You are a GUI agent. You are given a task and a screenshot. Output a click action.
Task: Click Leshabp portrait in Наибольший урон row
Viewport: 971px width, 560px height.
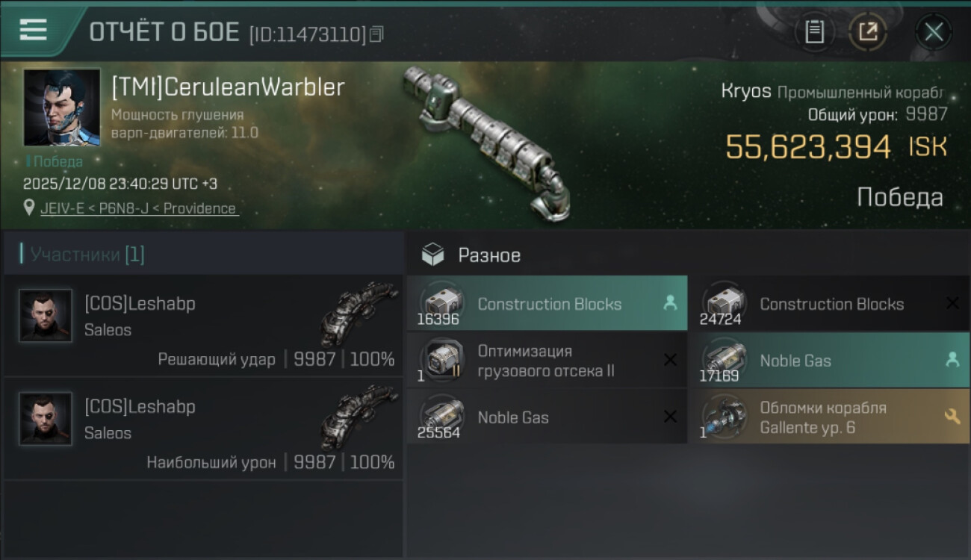point(46,419)
